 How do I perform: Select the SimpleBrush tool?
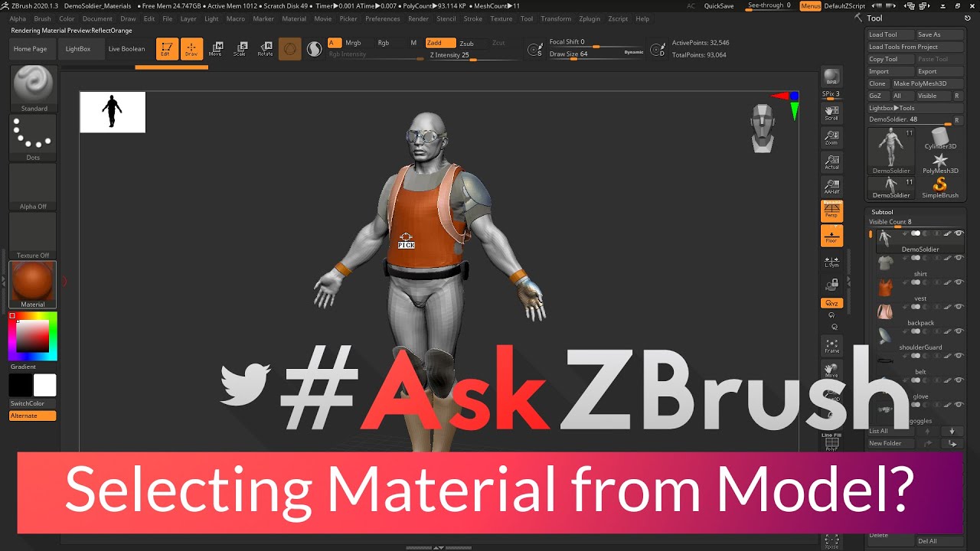tap(940, 187)
